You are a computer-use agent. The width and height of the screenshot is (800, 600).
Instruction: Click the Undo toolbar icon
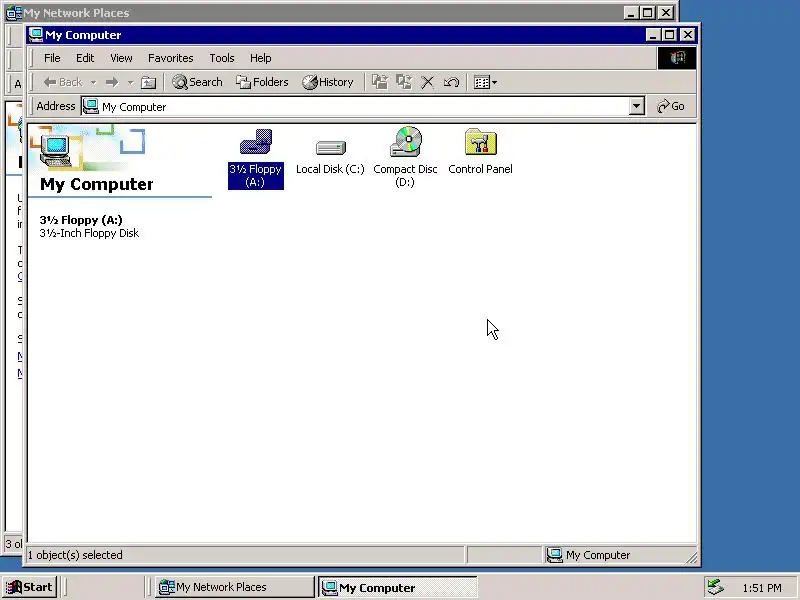(x=451, y=82)
